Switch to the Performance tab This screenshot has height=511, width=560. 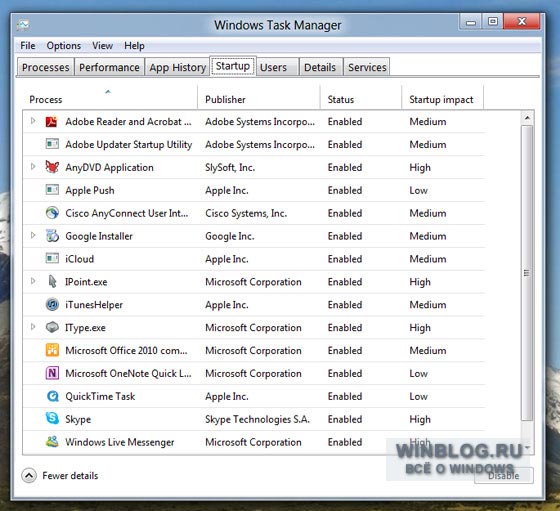click(x=109, y=67)
